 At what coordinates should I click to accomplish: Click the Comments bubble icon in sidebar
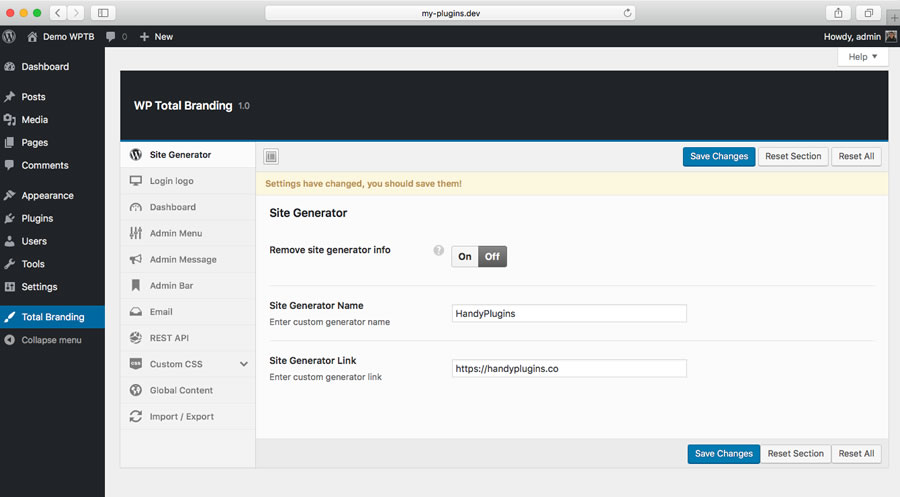[9, 165]
